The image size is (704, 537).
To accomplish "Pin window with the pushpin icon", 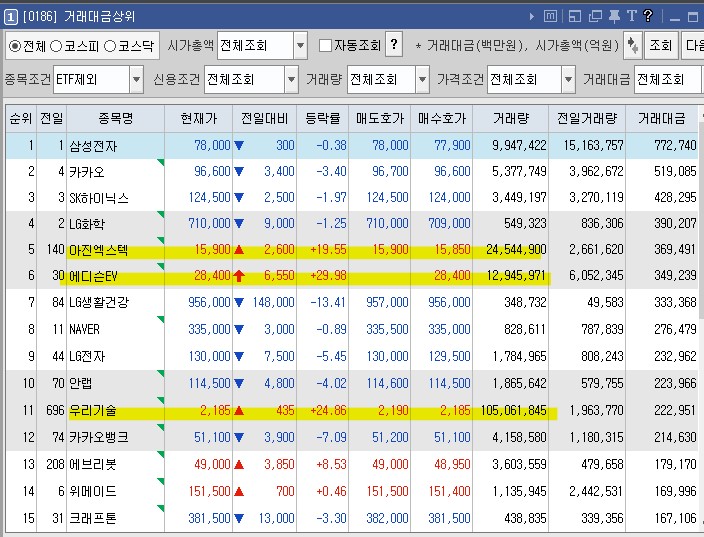I will 614,17.
